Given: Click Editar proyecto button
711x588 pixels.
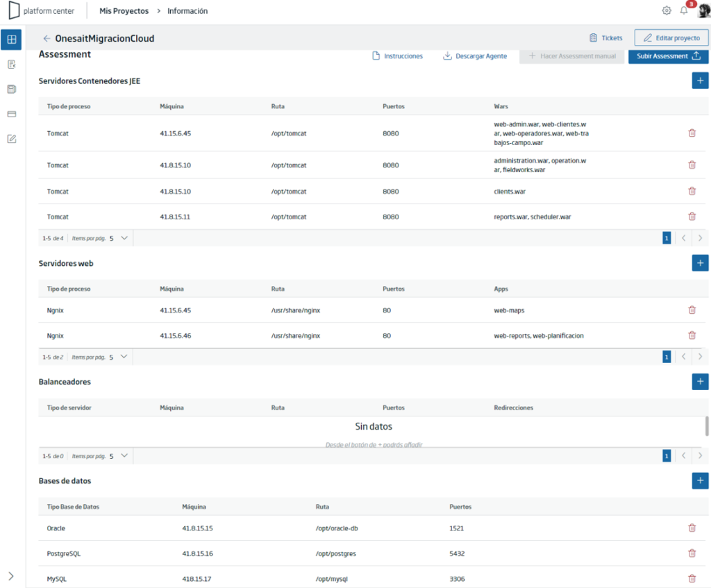Looking at the screenshot, I should point(671,38).
